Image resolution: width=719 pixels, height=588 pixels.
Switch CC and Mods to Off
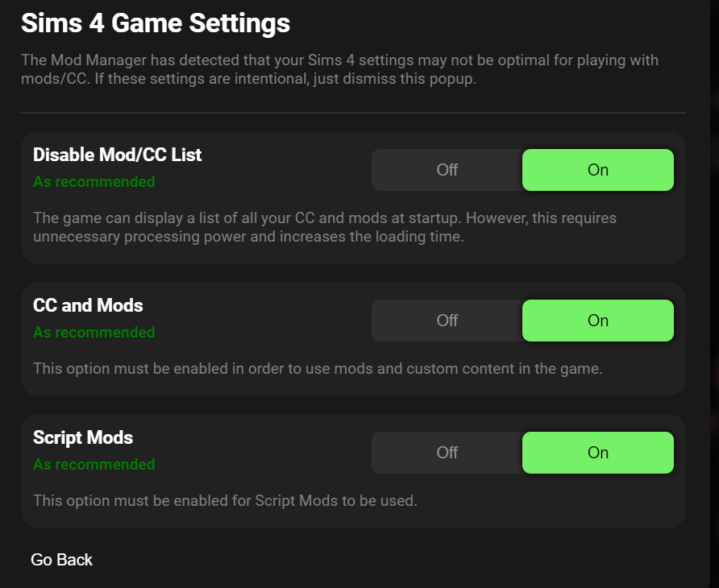tap(447, 321)
